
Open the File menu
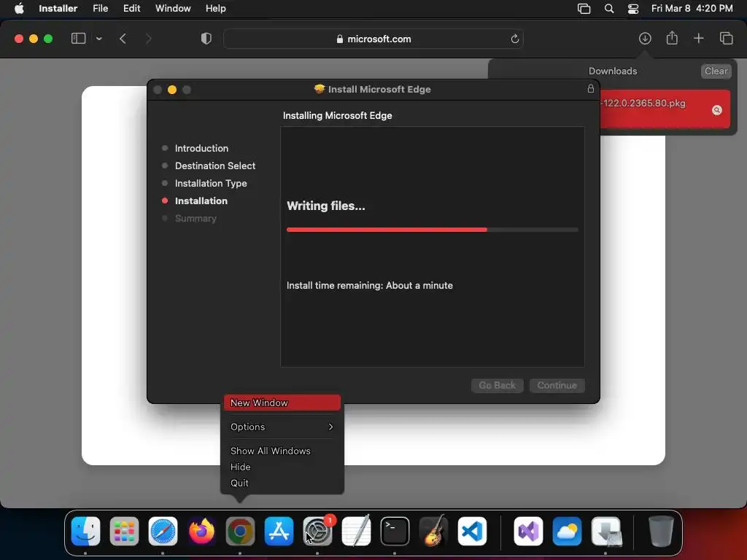pos(101,9)
